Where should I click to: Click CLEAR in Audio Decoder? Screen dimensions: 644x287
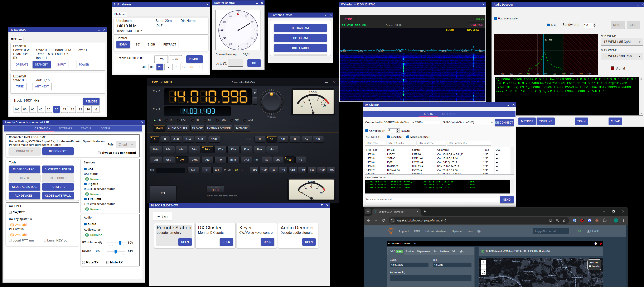click(615, 121)
